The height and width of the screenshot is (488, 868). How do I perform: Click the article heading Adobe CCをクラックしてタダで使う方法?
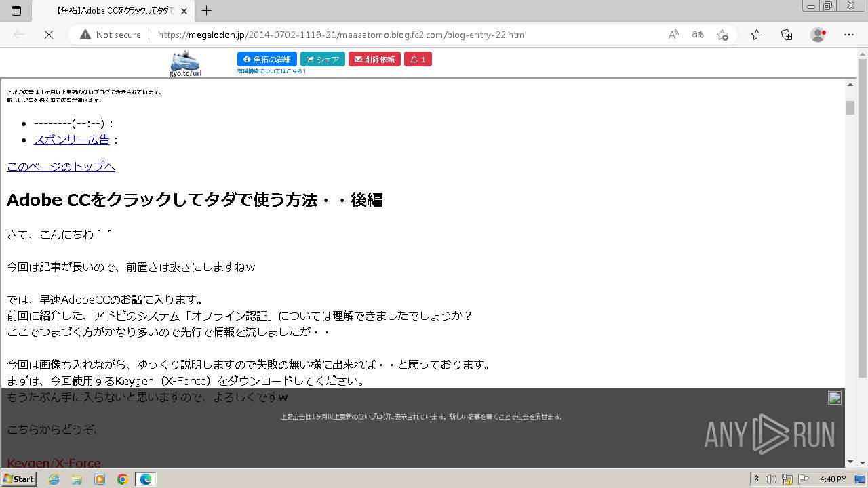[195, 200]
